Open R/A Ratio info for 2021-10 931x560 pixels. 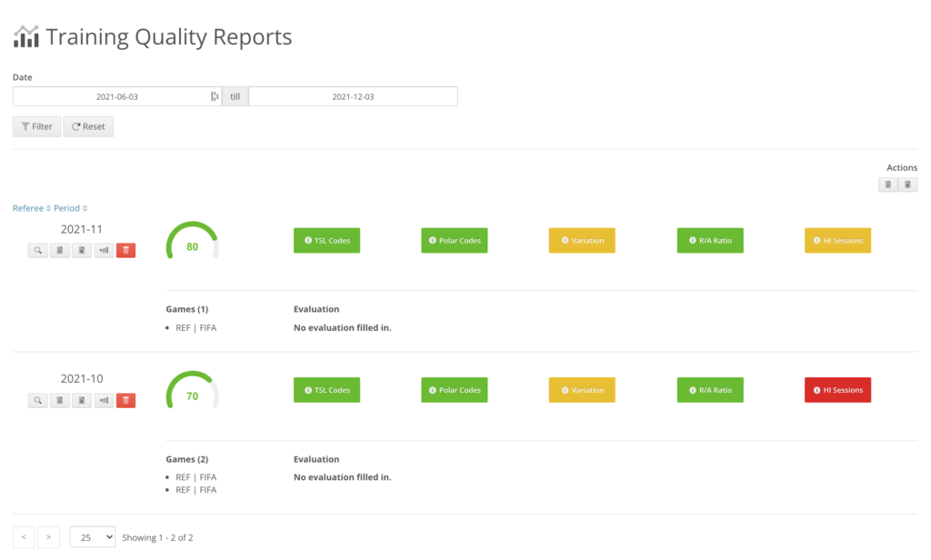[x=710, y=390]
